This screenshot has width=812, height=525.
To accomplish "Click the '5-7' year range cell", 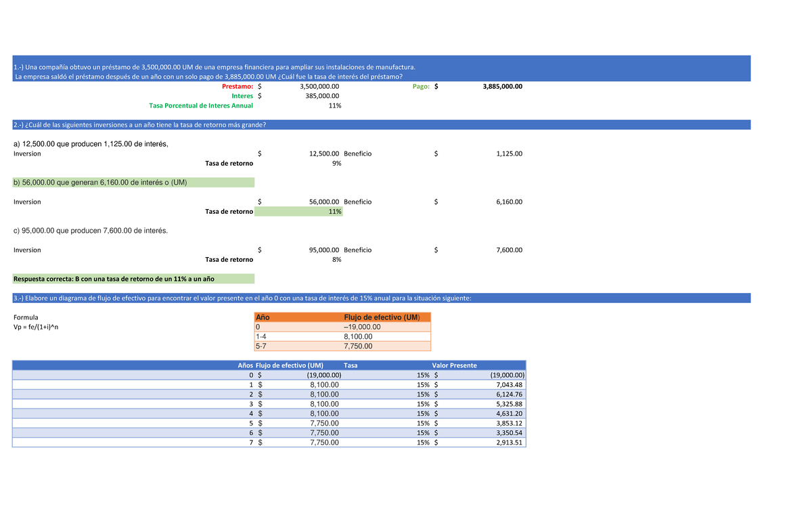I will [x=261, y=346].
